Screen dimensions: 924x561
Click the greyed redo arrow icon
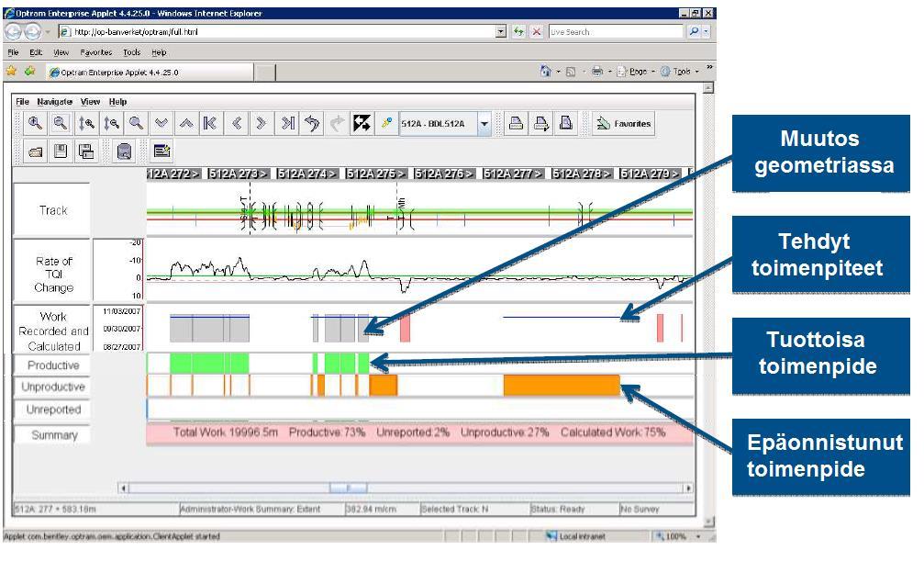tap(337, 123)
